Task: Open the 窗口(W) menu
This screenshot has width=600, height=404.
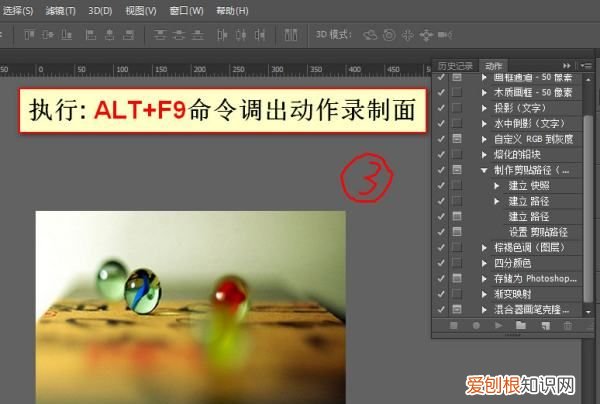Action: [186, 11]
